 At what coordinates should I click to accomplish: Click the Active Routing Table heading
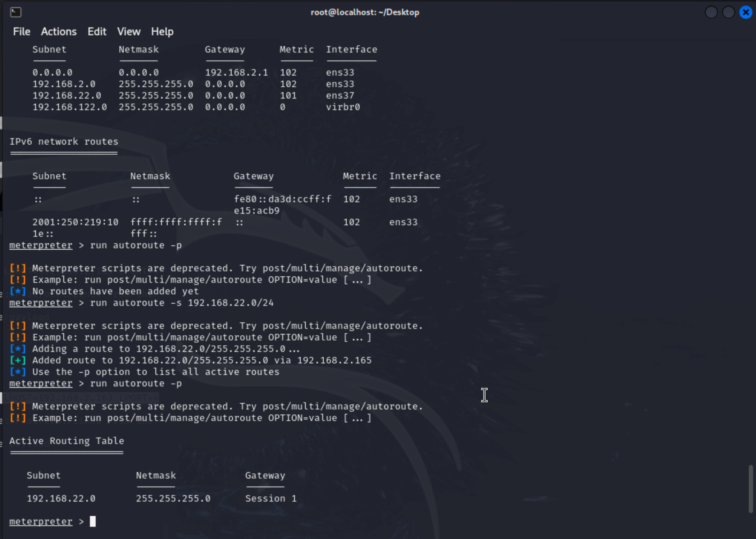67,441
